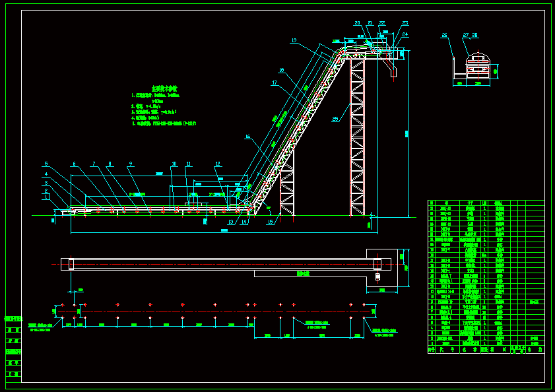This screenshot has height=392, width=555.
Task: Pick balloon number 11
Action: click(189, 164)
